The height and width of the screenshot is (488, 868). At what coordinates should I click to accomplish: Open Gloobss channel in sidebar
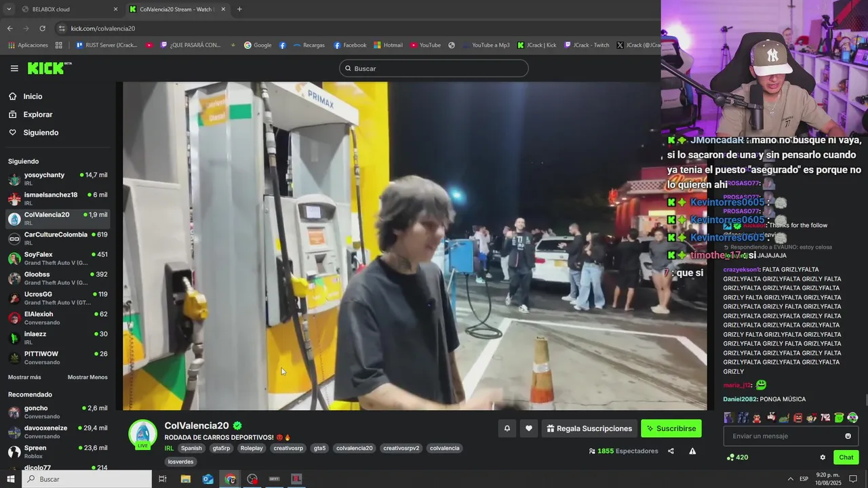pyautogui.click(x=58, y=278)
